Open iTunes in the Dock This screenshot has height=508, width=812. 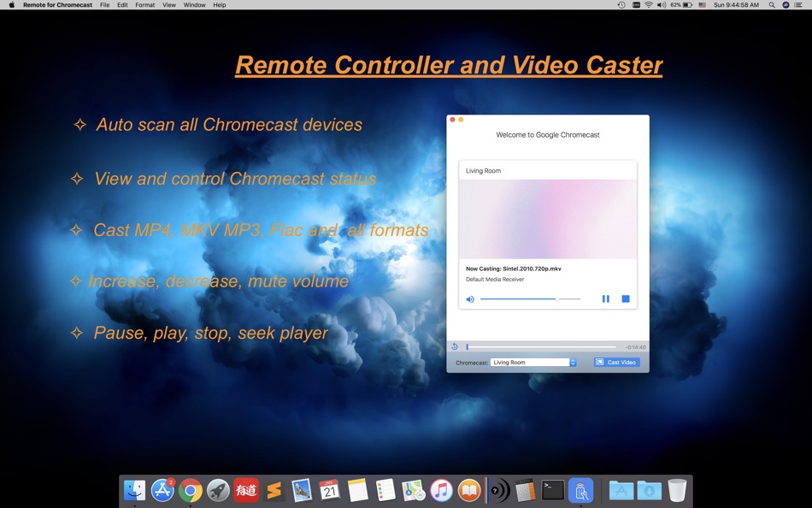(x=441, y=490)
